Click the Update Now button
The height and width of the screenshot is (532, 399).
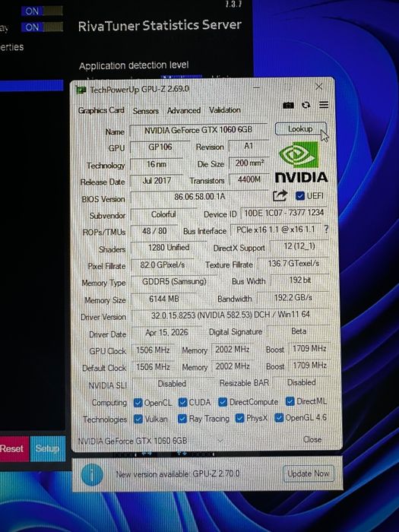coord(308,473)
